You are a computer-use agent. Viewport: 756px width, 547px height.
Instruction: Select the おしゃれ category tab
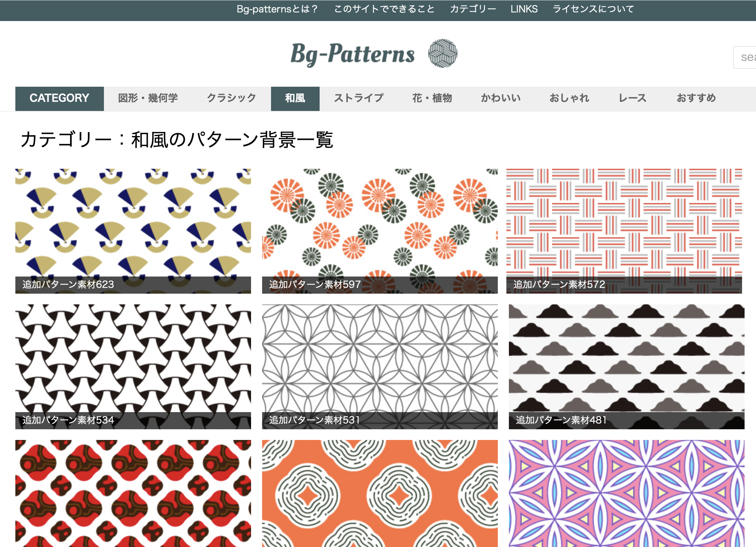pos(569,98)
